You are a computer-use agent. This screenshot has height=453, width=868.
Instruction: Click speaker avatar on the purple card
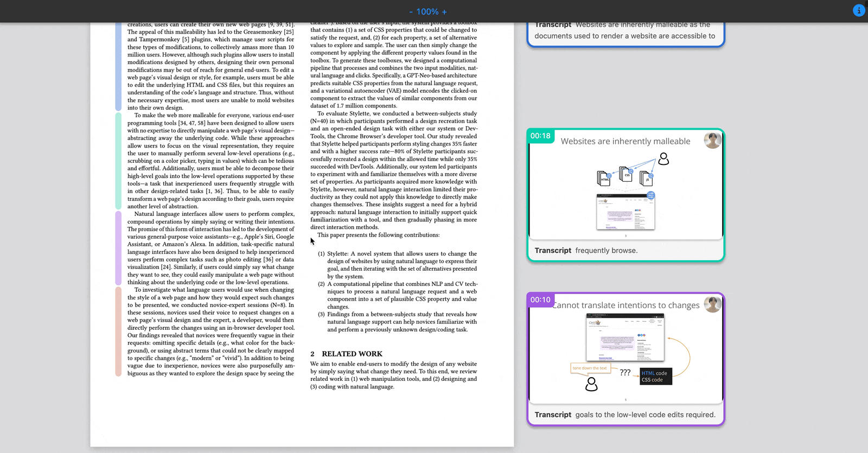coord(712,304)
